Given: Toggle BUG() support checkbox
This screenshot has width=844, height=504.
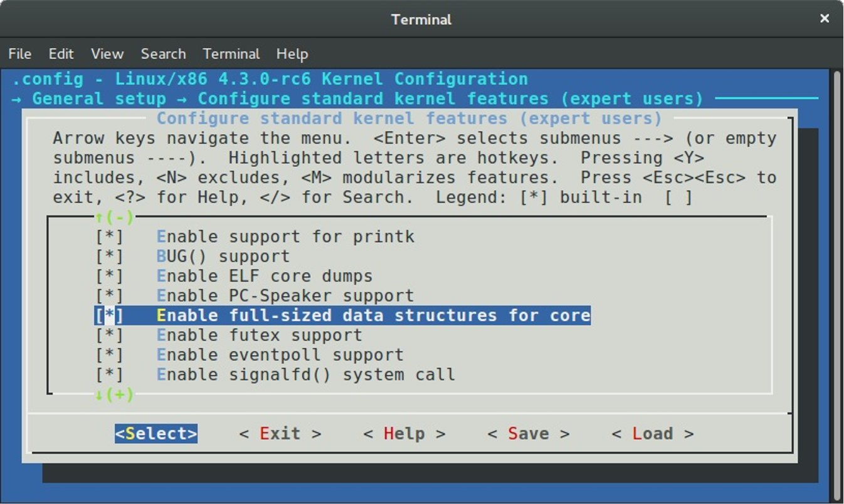Looking at the screenshot, I should click(x=110, y=256).
